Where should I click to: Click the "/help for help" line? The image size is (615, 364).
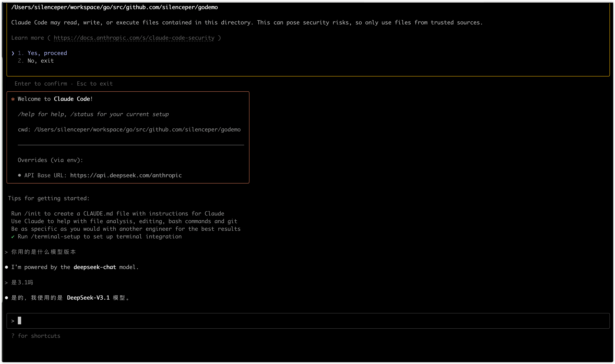[93, 114]
